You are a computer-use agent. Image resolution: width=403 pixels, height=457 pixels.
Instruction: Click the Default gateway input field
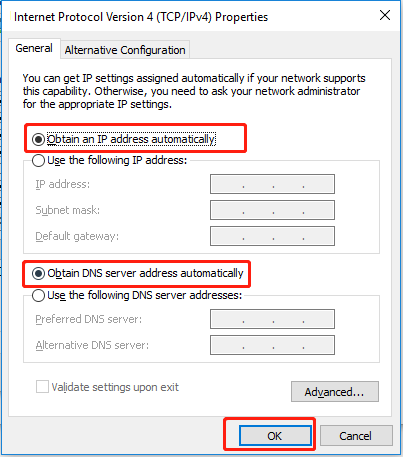tap(272, 236)
